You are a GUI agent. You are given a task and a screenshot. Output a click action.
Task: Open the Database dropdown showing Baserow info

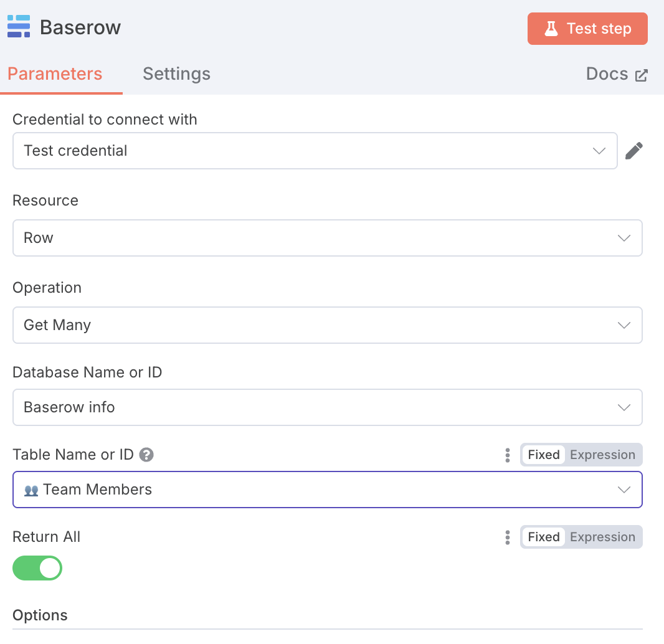tap(328, 407)
